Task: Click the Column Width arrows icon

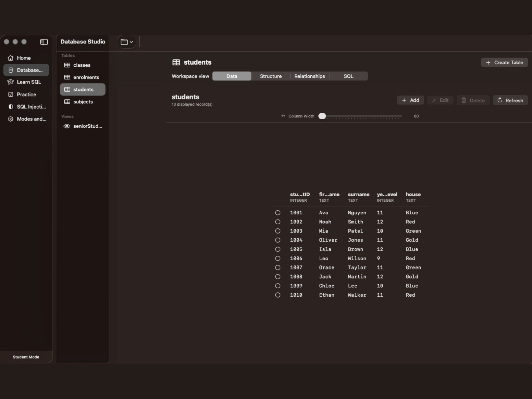Action: [x=283, y=116]
